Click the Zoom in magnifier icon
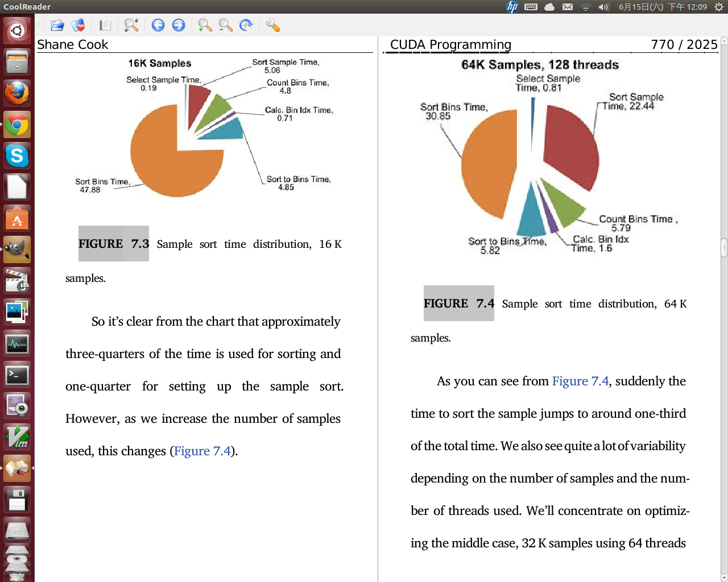 click(205, 25)
